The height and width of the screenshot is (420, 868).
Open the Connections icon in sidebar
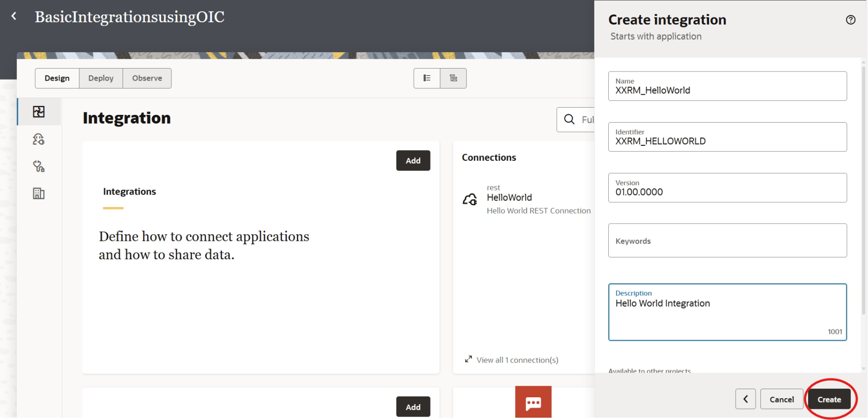click(x=39, y=140)
